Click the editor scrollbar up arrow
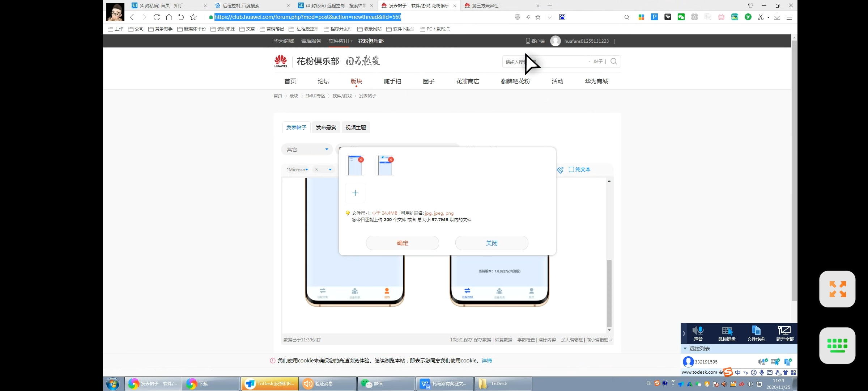The height and width of the screenshot is (391, 868). [609, 181]
